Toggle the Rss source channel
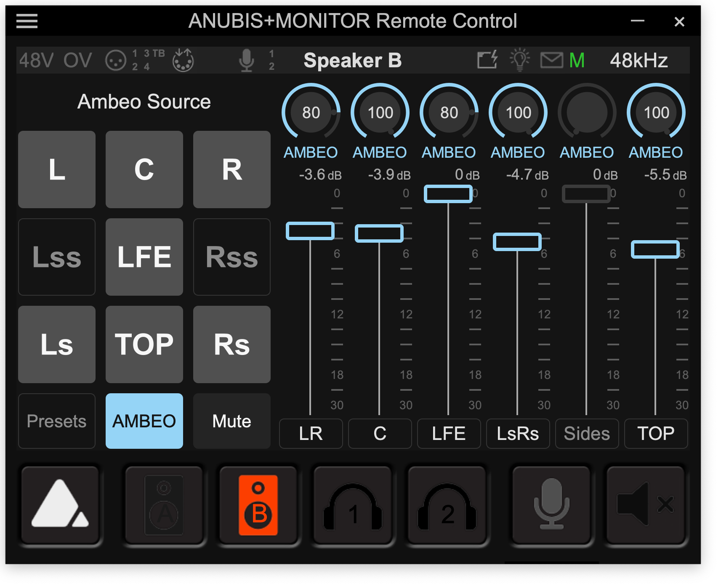The height and width of the screenshot is (588, 721). click(232, 257)
